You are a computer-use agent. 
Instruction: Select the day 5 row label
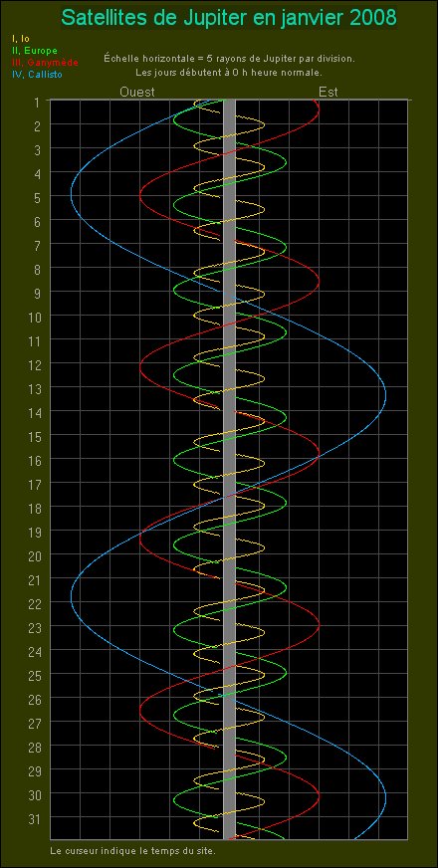click(37, 196)
